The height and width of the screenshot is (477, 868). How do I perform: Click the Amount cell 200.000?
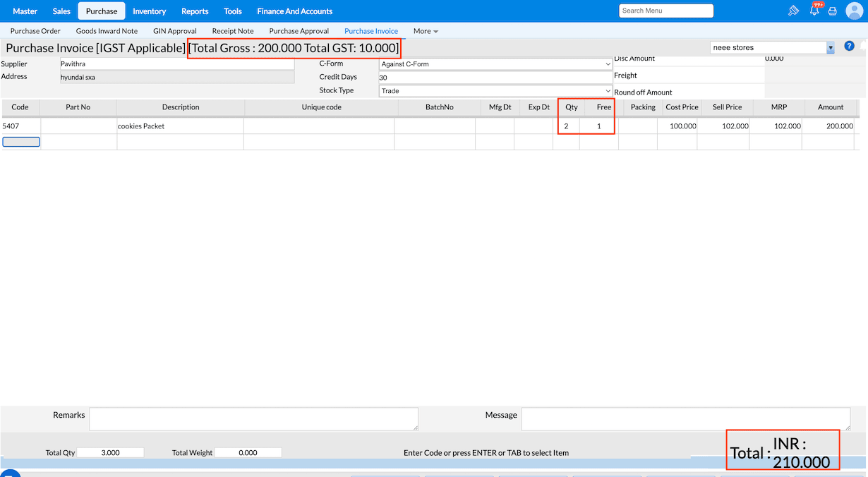[x=828, y=126]
